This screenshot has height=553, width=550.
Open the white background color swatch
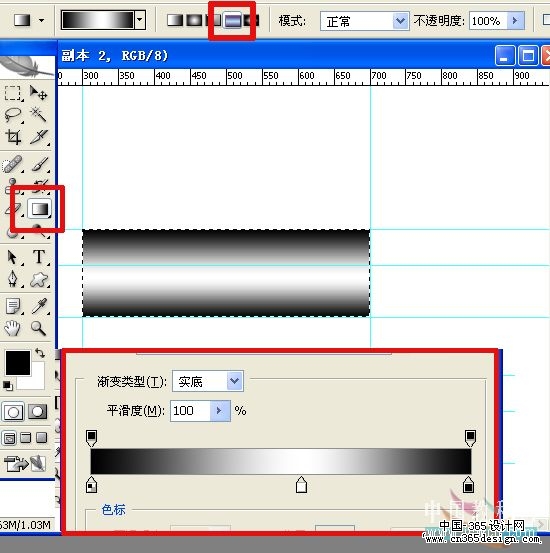coord(35,380)
